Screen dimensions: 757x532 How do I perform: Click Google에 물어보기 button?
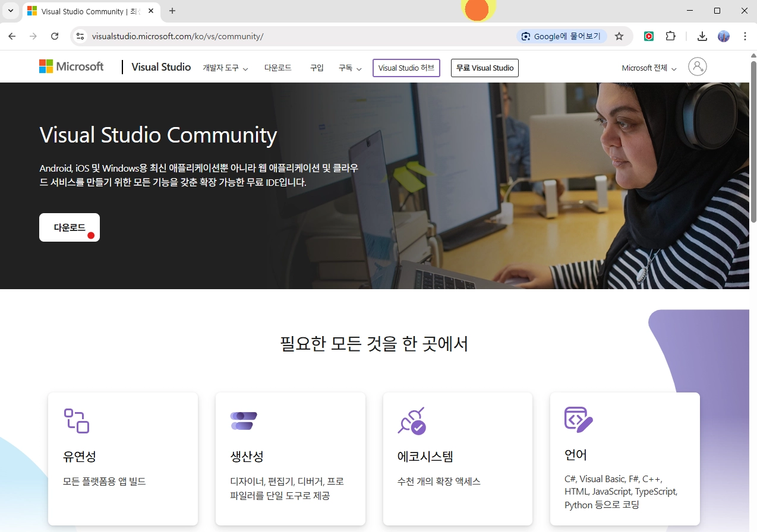pyautogui.click(x=562, y=36)
